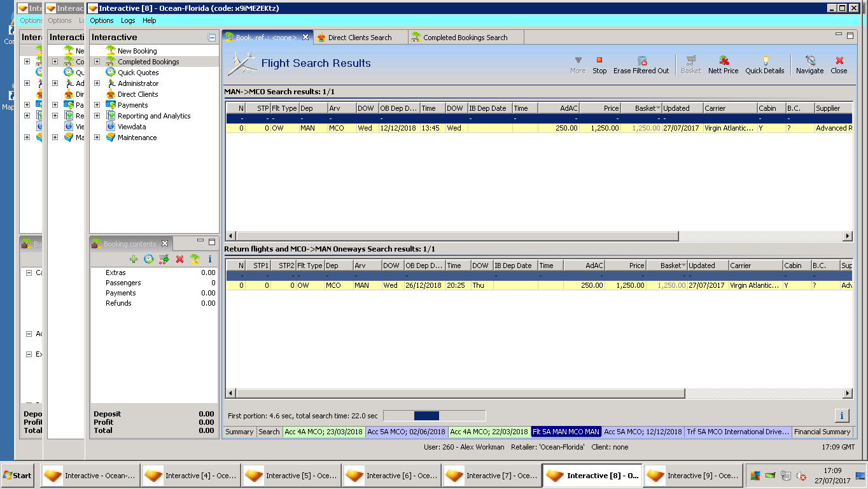Open the Search bottom tab
This screenshot has height=489, width=868.
point(269,432)
